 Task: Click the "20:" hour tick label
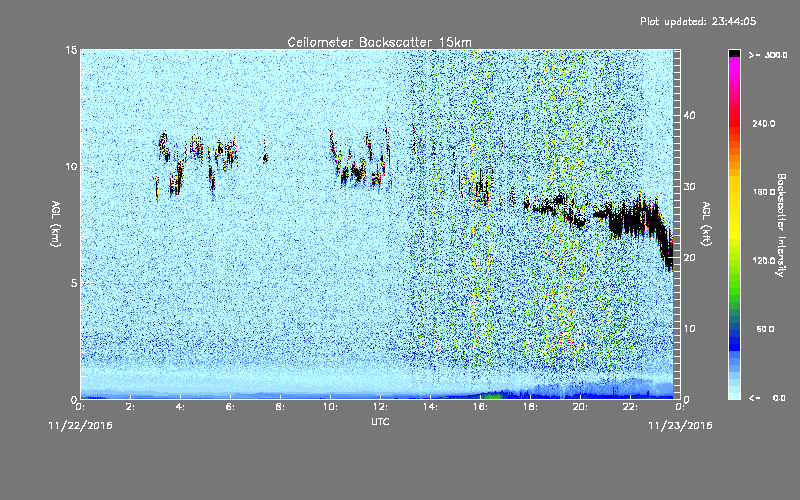point(580,407)
